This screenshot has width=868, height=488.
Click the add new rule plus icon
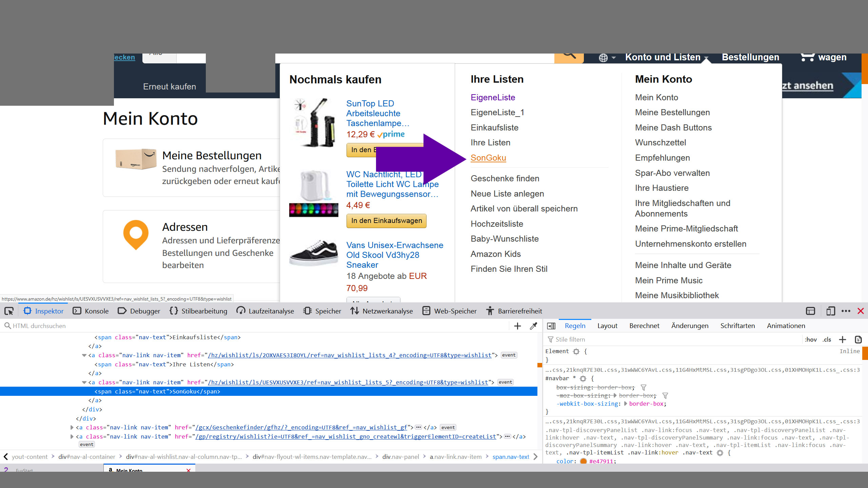click(843, 340)
